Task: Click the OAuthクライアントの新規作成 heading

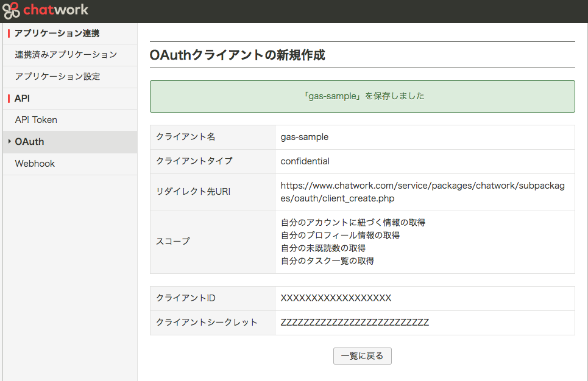Action: click(238, 55)
